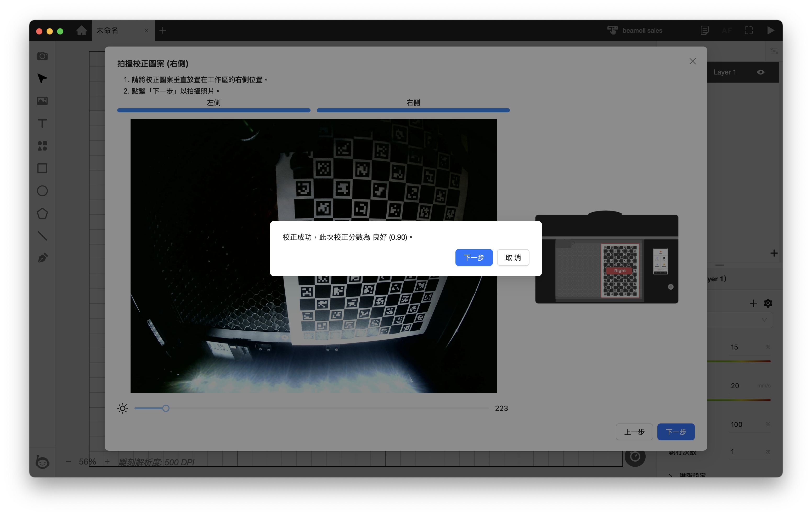Open the 未命名 document tab
Viewport: 812px width, 516px height.
(x=123, y=30)
